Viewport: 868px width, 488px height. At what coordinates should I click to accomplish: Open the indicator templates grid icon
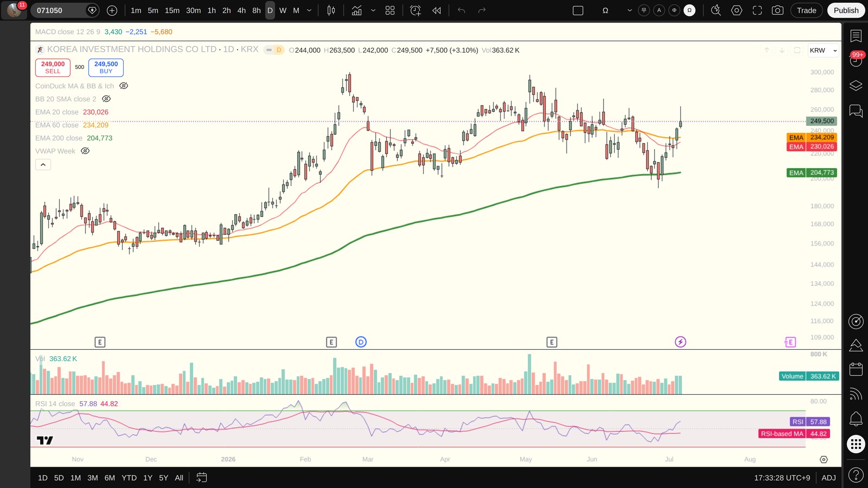pos(390,10)
